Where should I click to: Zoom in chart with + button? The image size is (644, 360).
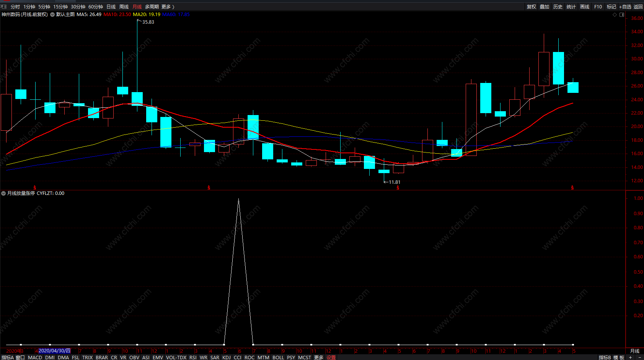pyautogui.click(x=630, y=357)
